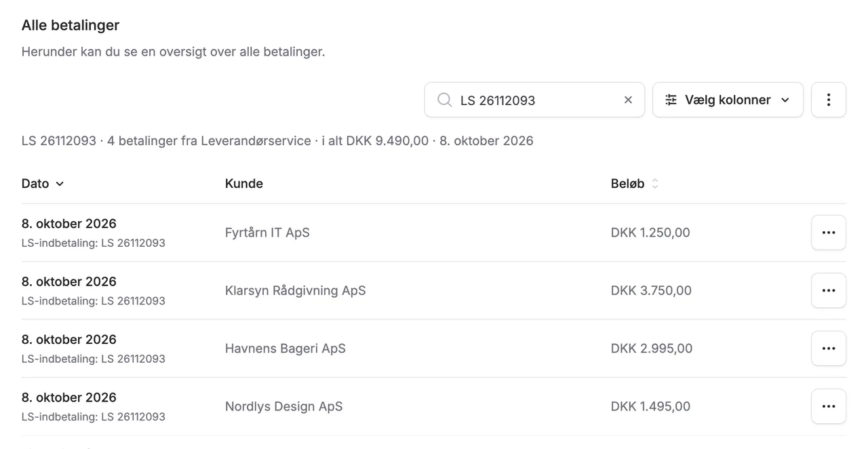The height and width of the screenshot is (449, 868).
Task: Open actions menu for Klarsyn Rådgivning ApS
Action: click(x=828, y=290)
